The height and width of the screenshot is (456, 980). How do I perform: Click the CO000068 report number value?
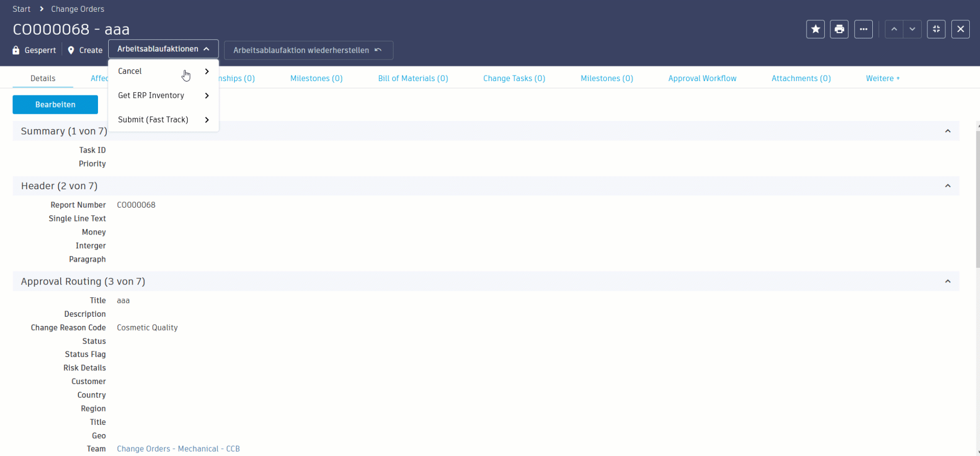tap(136, 205)
